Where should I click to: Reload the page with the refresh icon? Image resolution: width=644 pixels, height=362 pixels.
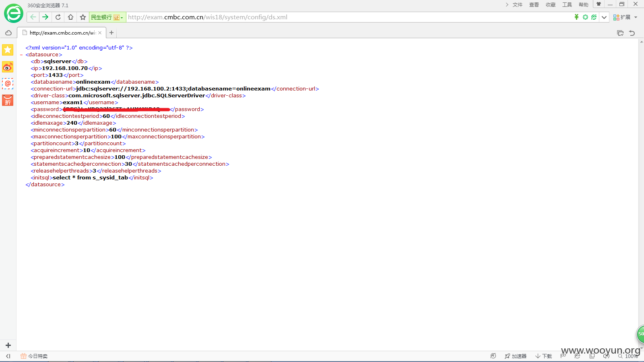coord(58,17)
